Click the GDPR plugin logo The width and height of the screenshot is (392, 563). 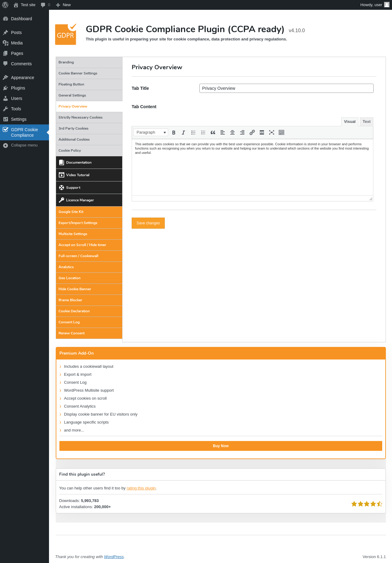(66, 34)
